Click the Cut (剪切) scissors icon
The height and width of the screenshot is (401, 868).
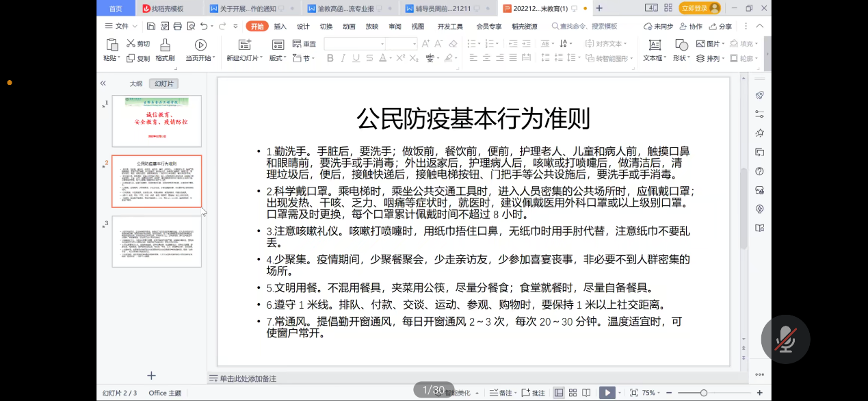pyautogui.click(x=131, y=44)
